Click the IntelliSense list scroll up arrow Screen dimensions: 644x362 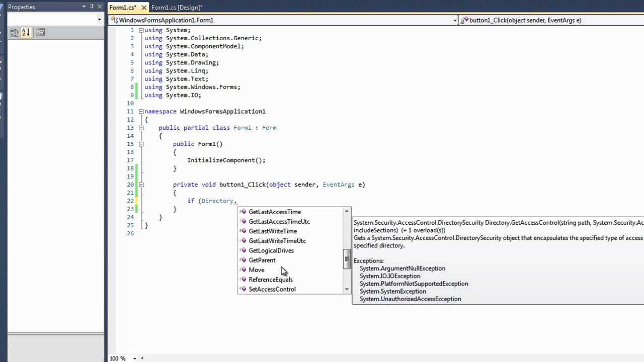point(347,211)
